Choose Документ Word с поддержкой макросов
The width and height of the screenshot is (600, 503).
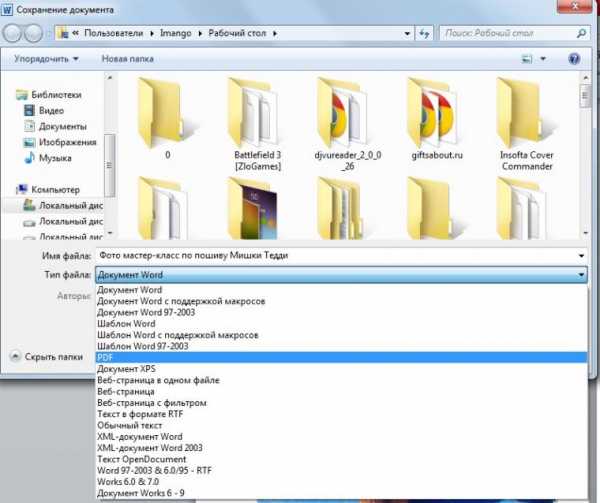click(341, 301)
